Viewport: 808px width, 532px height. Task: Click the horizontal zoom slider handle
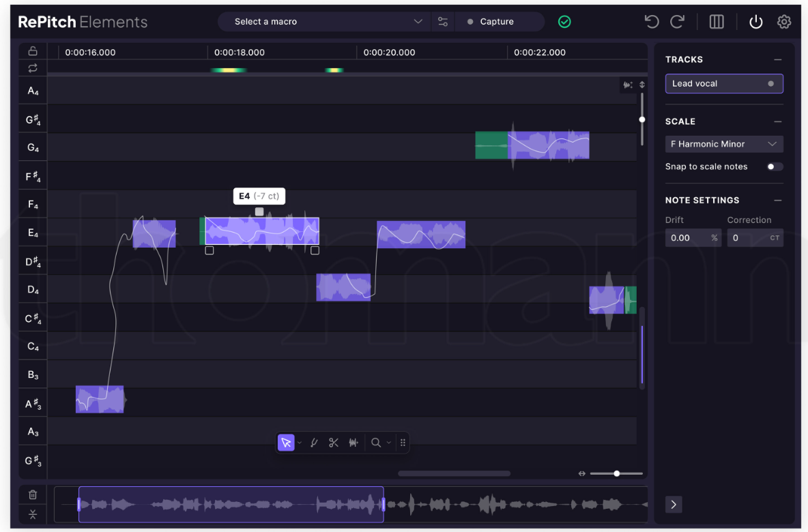pos(617,473)
